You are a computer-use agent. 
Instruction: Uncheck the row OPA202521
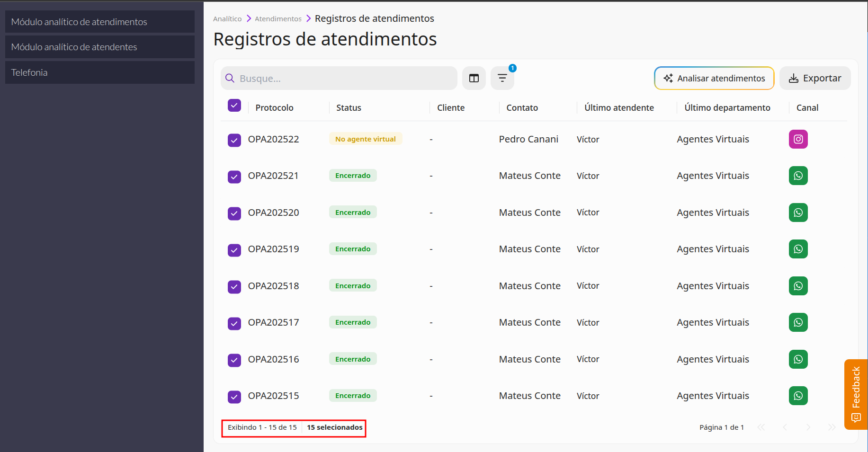pyautogui.click(x=234, y=177)
